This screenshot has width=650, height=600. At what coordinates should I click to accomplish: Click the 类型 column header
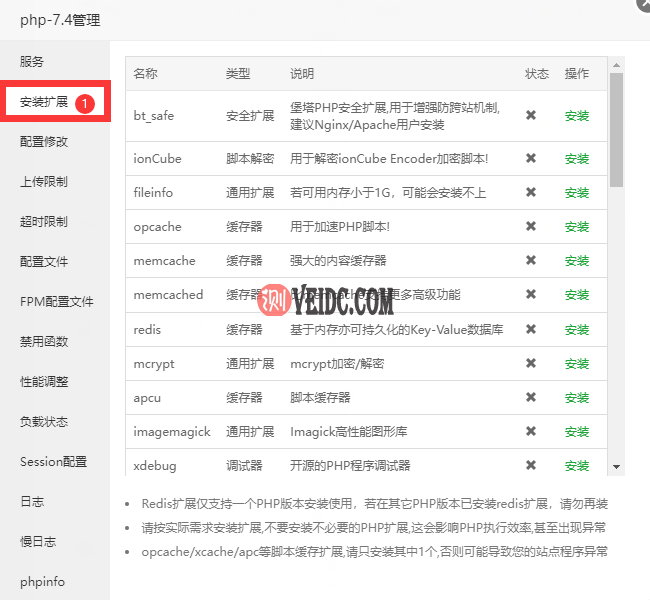238,73
